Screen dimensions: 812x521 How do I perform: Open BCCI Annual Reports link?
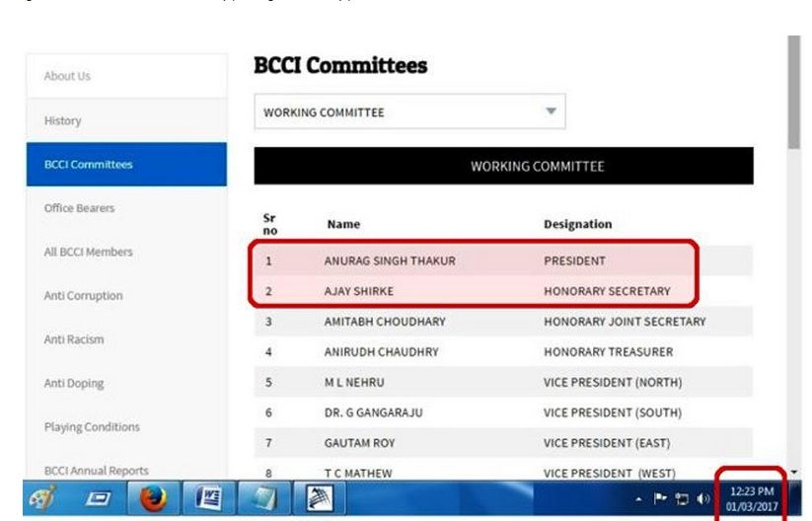[97, 471]
